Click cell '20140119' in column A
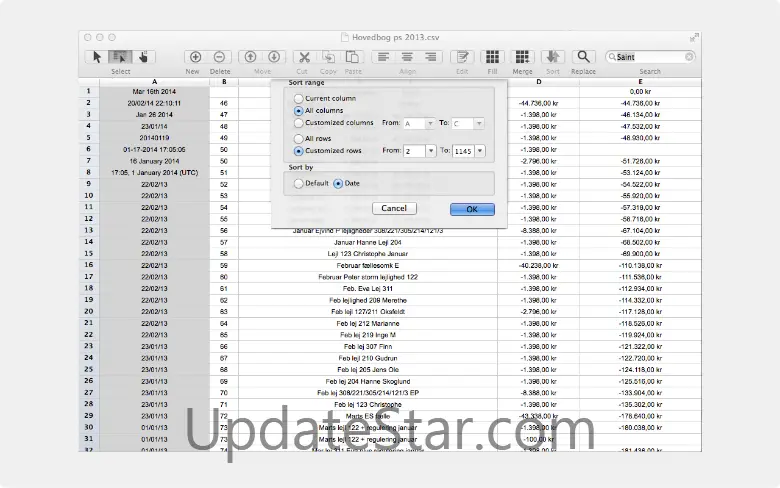Screen dimensions: 780x488 (154, 138)
